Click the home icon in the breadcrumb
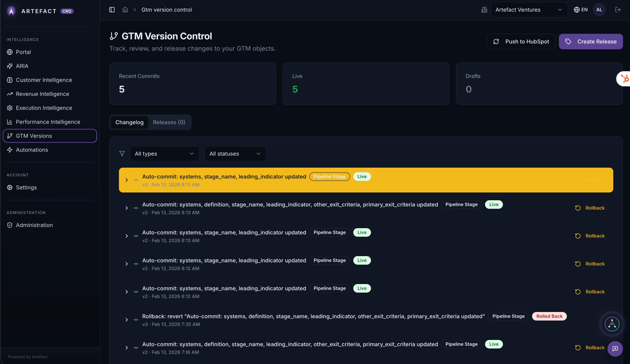The width and height of the screenshot is (630, 364). coord(125,9)
